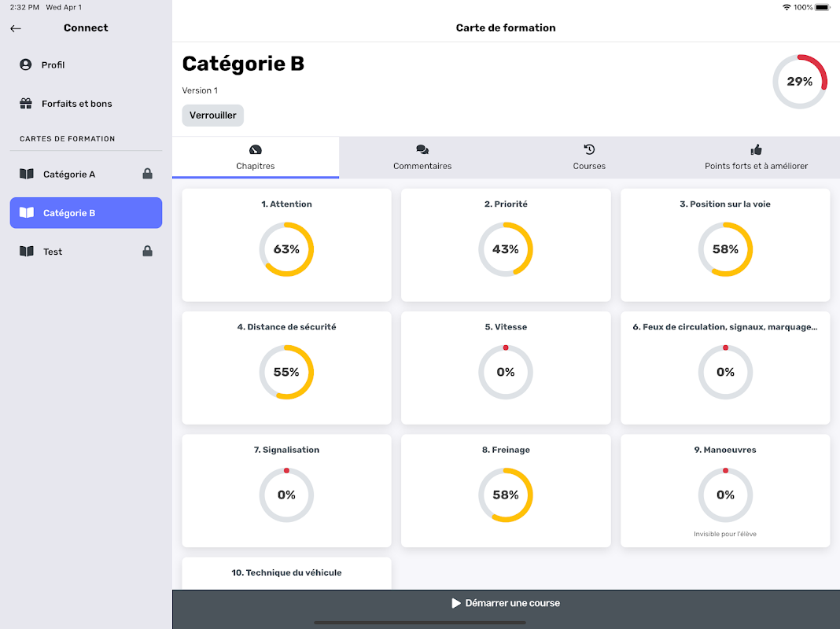Image resolution: width=840 pixels, height=629 pixels.
Task: Click the 0% Feux de circulation ring
Action: tap(725, 372)
